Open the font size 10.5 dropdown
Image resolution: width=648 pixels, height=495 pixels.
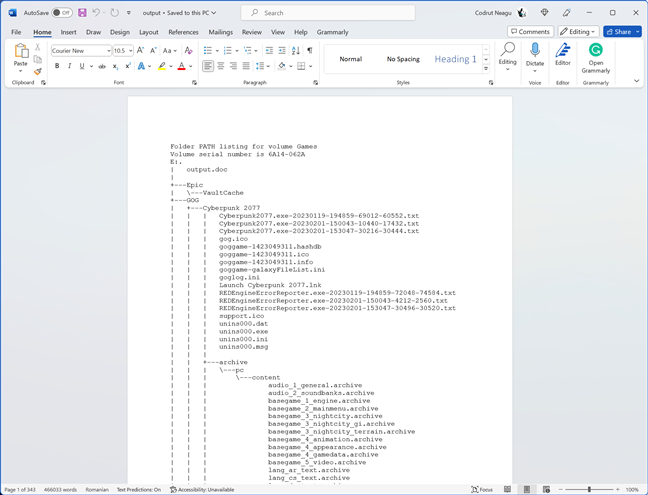[x=130, y=51]
